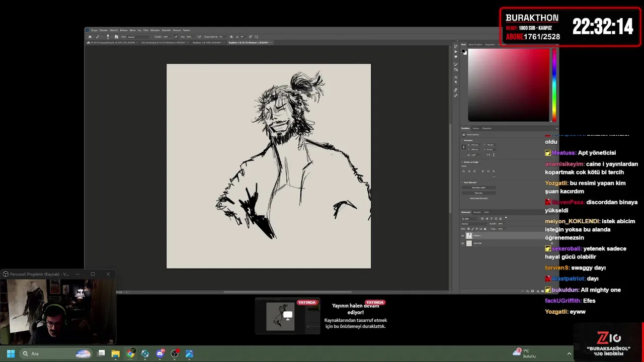Toggle pressure for opacity icon
The image size is (644, 362).
(176, 37)
